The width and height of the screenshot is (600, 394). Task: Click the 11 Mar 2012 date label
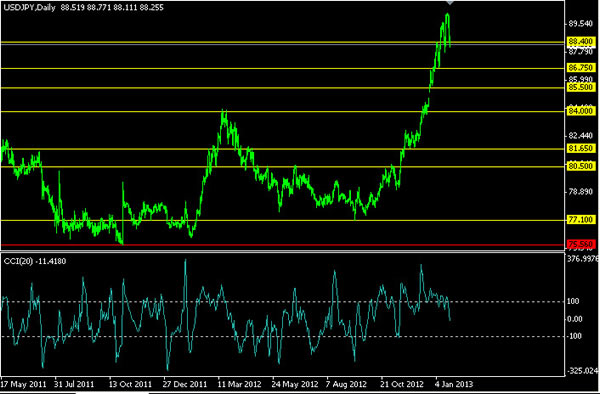coord(240,384)
